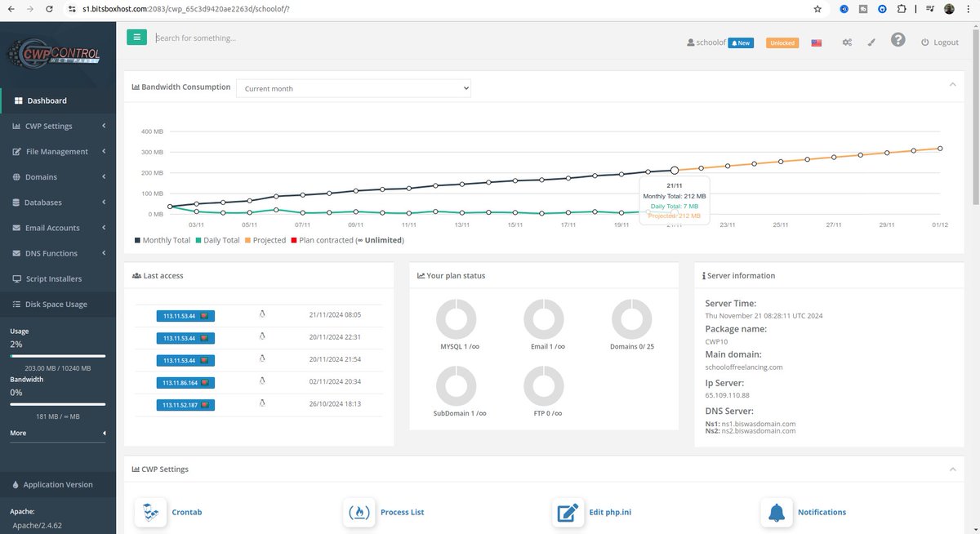980x534 pixels.
Task: Open Application Version in the sidebar
Action: 58,484
